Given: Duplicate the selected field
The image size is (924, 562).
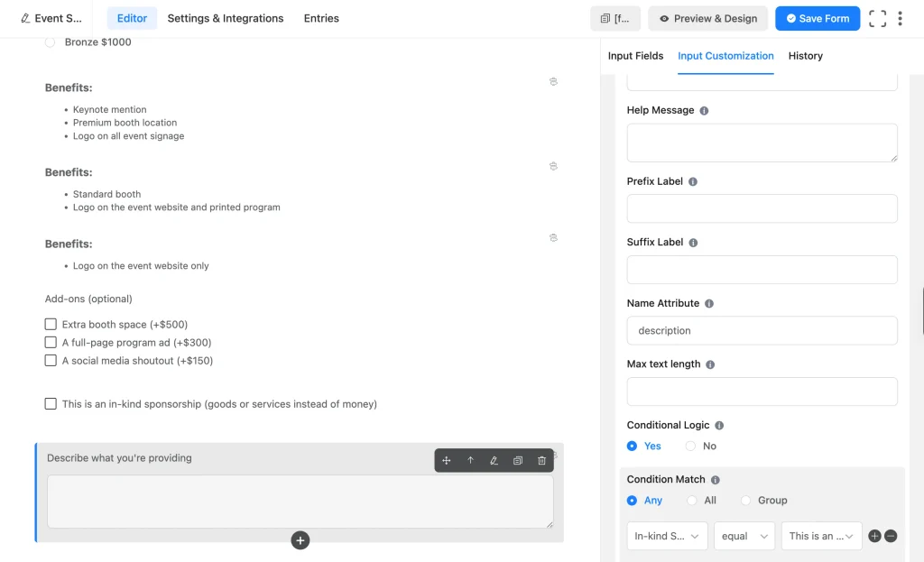Looking at the screenshot, I should click(x=518, y=461).
